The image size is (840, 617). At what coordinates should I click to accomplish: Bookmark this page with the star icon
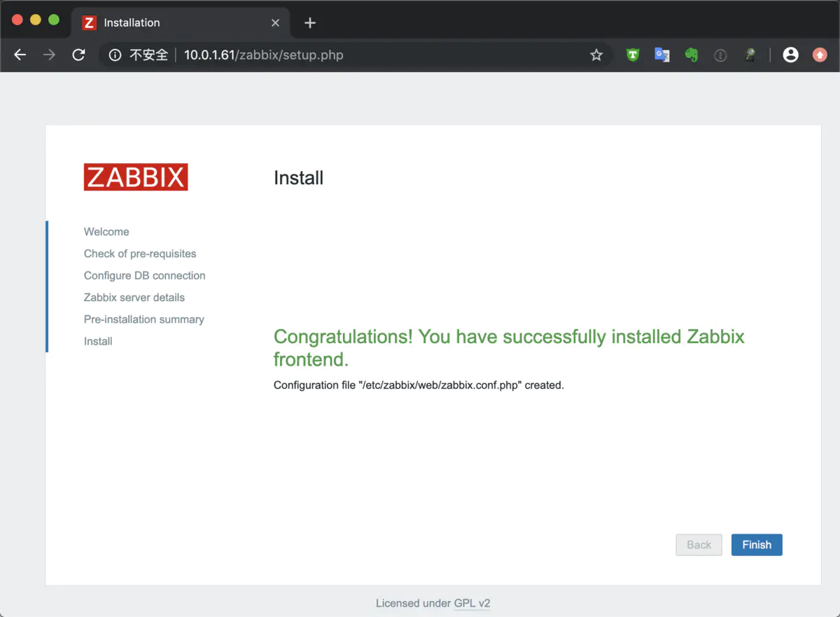click(x=596, y=55)
